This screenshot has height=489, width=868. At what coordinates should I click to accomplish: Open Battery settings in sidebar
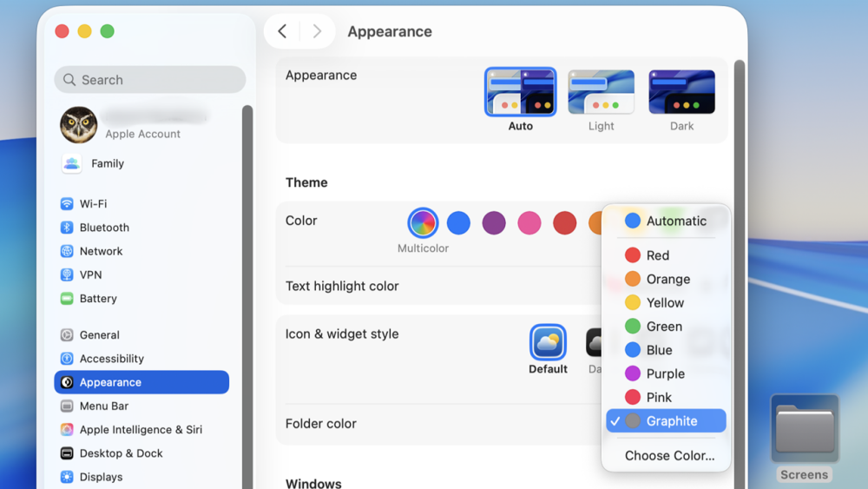[x=97, y=299]
